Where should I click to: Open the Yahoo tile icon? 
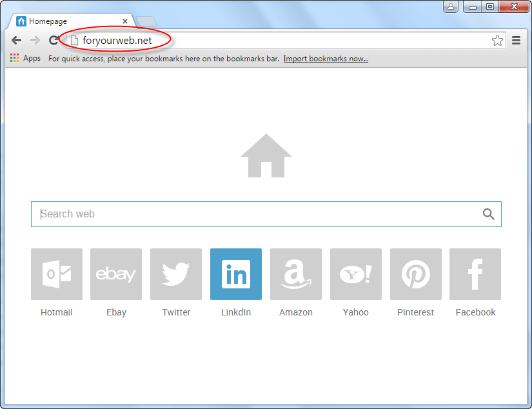[x=356, y=274]
